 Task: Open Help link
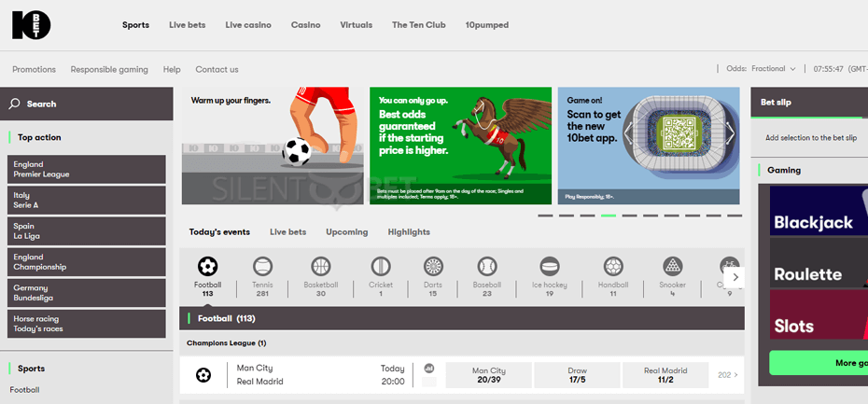click(x=172, y=69)
